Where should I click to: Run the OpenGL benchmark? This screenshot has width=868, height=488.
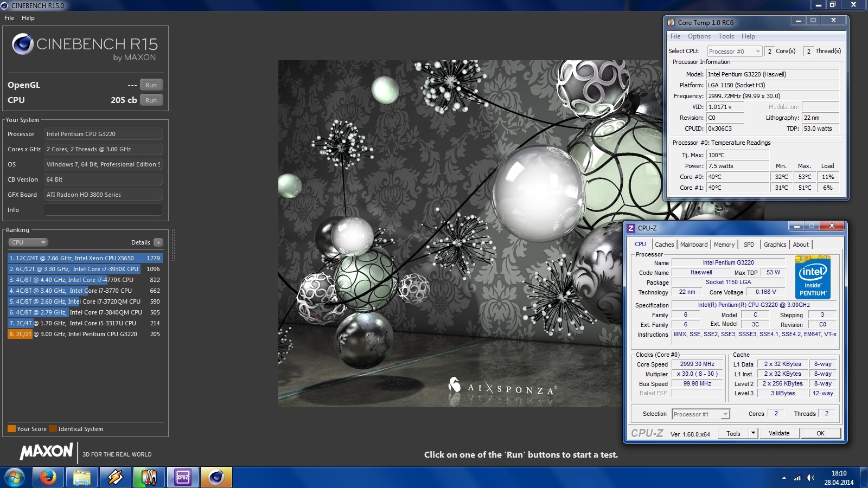(151, 85)
